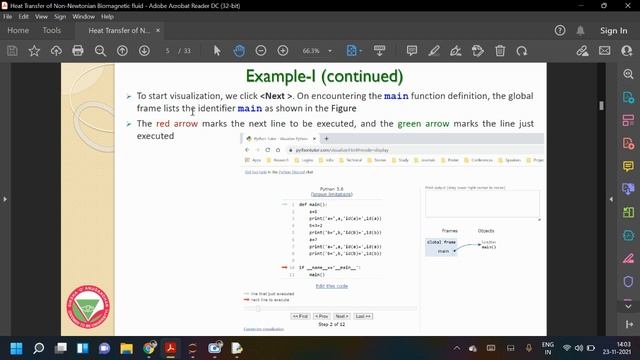Add a comment sticky note
640x360 pixels.
pyautogui.click(x=412, y=51)
